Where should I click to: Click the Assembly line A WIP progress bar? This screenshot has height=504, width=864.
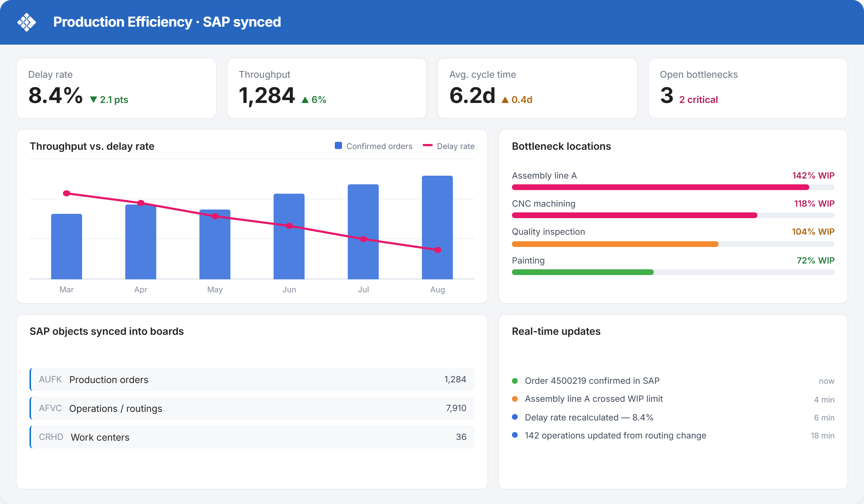click(x=673, y=187)
